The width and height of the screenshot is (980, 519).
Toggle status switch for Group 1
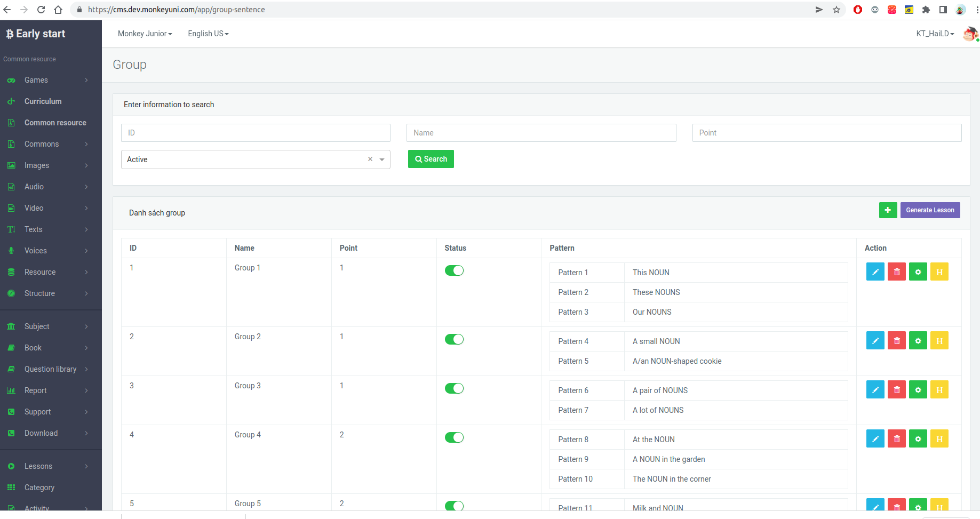click(x=454, y=270)
